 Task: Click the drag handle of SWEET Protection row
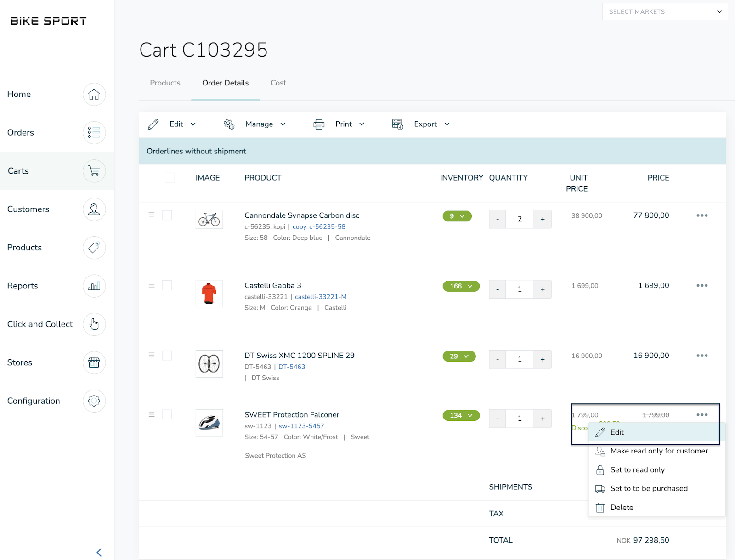[152, 414]
